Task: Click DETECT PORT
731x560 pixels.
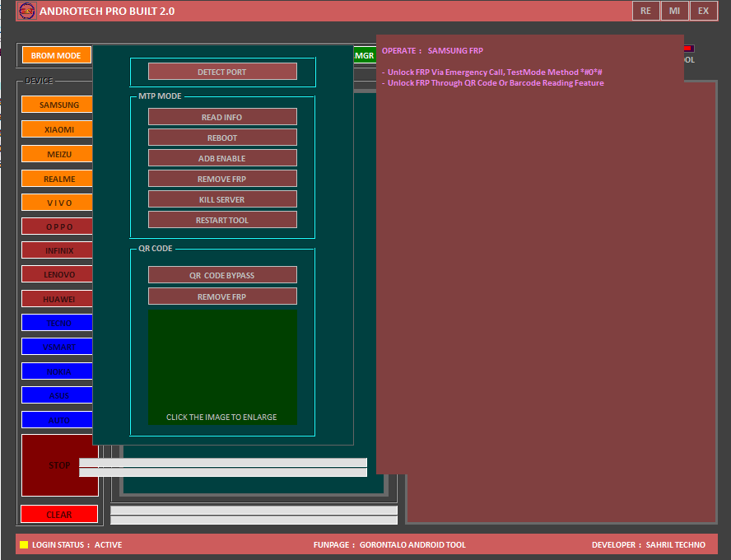Action: click(x=222, y=71)
